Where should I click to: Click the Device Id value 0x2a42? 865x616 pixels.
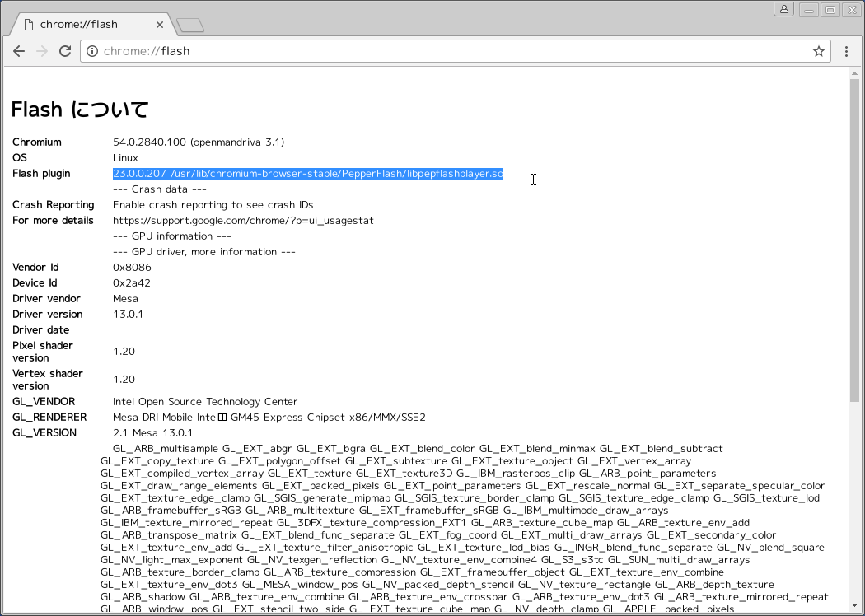pos(132,283)
